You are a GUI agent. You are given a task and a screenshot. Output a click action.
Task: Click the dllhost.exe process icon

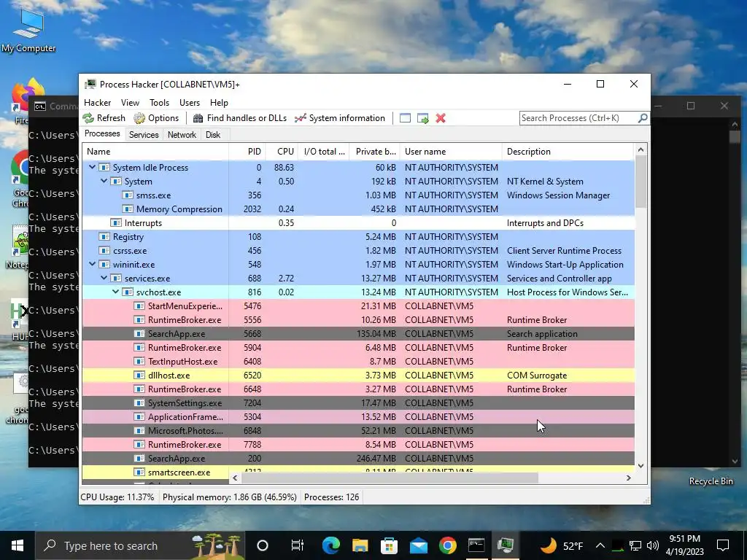click(x=139, y=376)
